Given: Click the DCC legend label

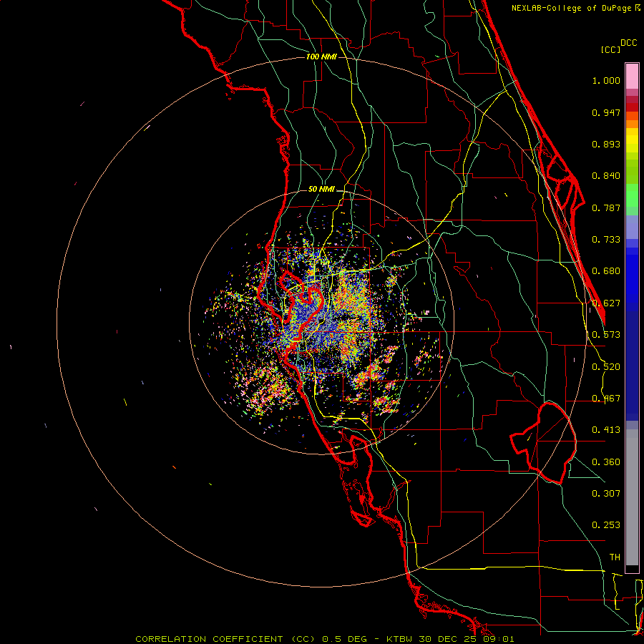Looking at the screenshot, I should tap(629, 43).
